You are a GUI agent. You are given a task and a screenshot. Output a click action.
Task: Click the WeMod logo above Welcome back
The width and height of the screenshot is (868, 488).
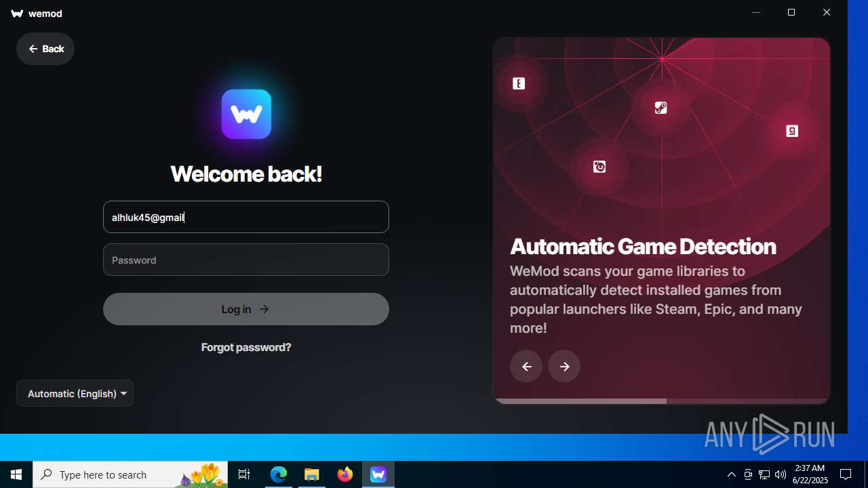coord(246,114)
